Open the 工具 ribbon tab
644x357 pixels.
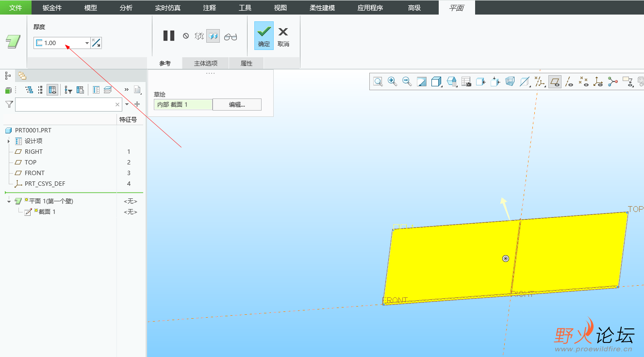(245, 8)
